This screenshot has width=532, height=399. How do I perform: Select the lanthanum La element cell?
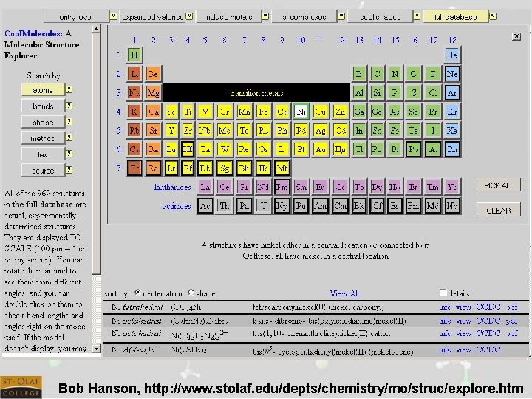pos(205,187)
